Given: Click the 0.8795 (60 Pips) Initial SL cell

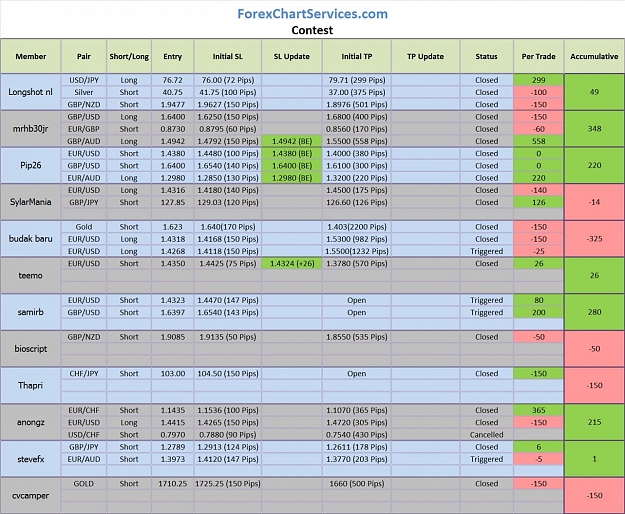Looking at the screenshot, I should click(228, 129).
